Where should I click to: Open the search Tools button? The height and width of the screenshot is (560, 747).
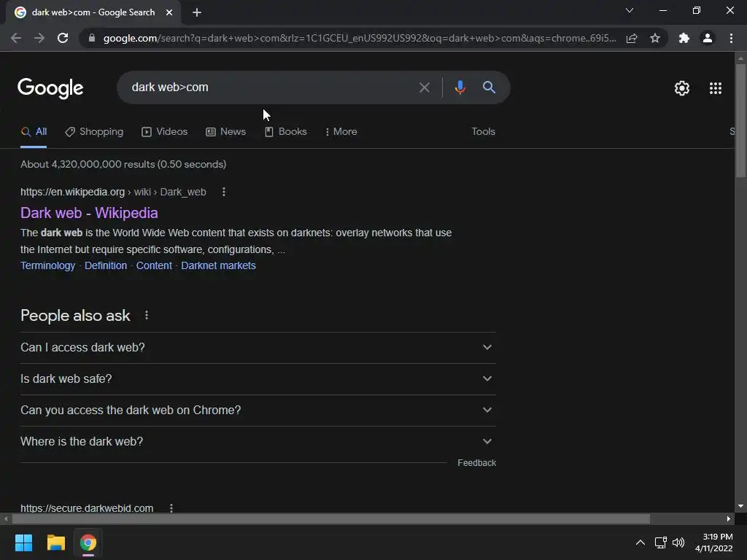pos(483,132)
